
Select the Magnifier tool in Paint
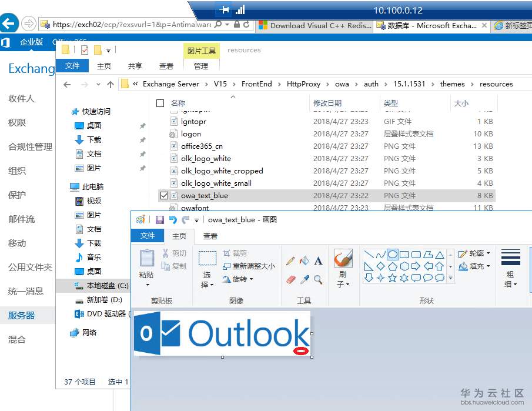click(318, 279)
